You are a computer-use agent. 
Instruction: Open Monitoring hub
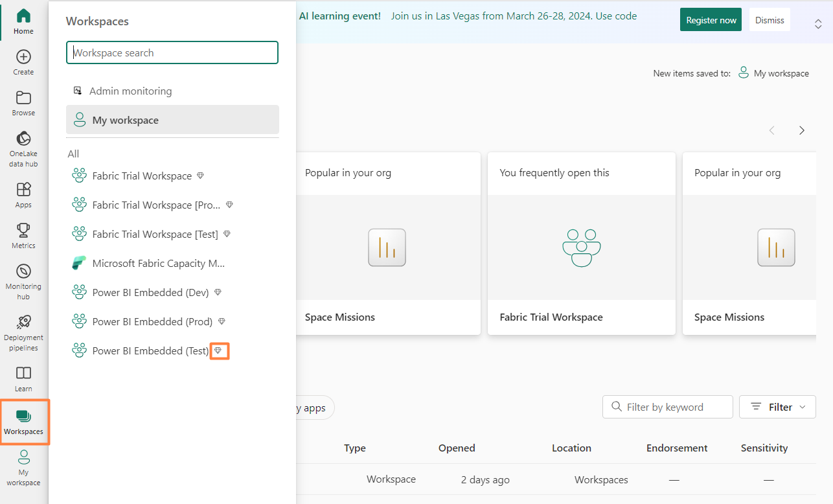click(23, 282)
